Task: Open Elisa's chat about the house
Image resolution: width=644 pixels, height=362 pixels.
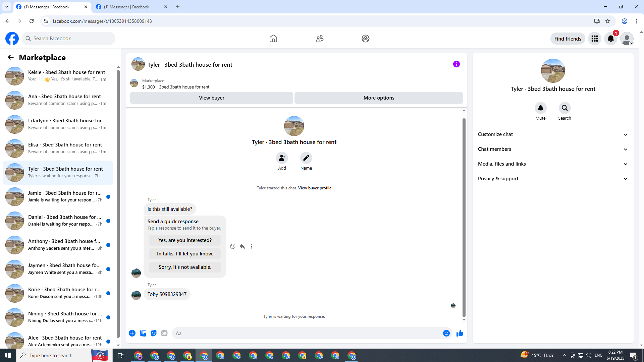Action: point(58,148)
